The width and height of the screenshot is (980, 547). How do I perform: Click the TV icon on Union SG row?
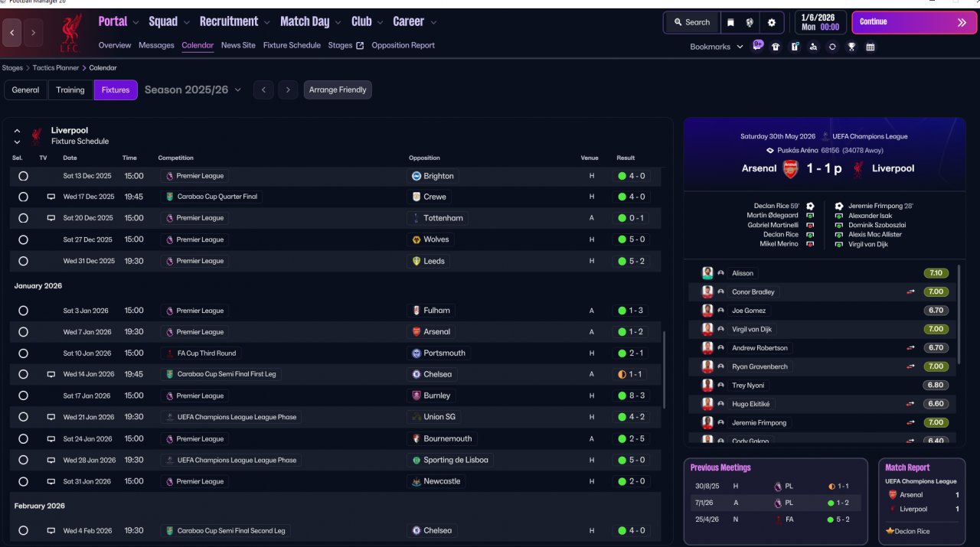click(x=51, y=417)
